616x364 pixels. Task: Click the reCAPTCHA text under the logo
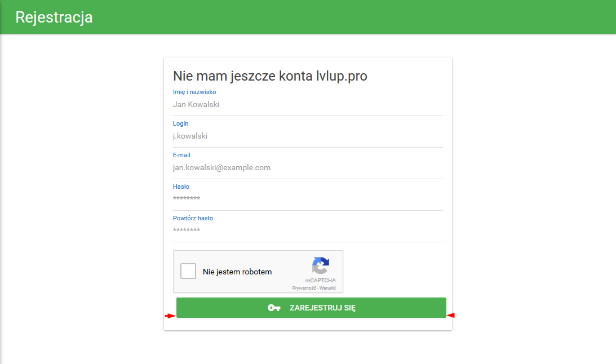tap(320, 280)
